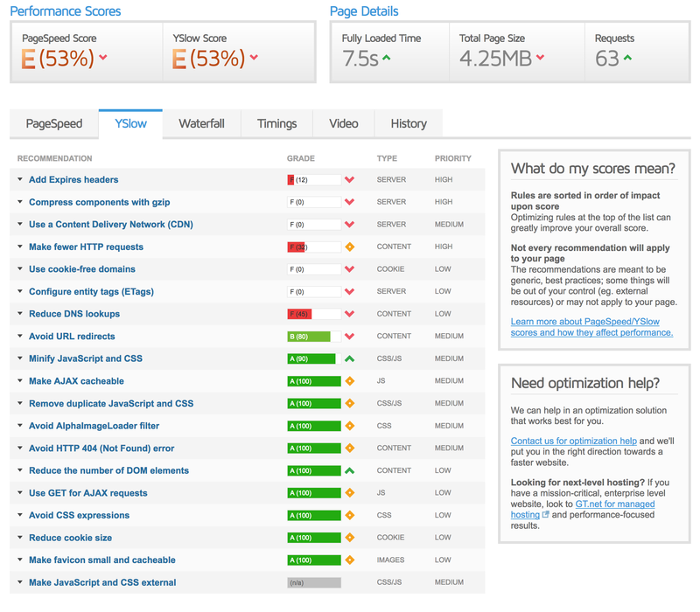Open the Use GET for AJAX requests recommendation

tap(88, 493)
